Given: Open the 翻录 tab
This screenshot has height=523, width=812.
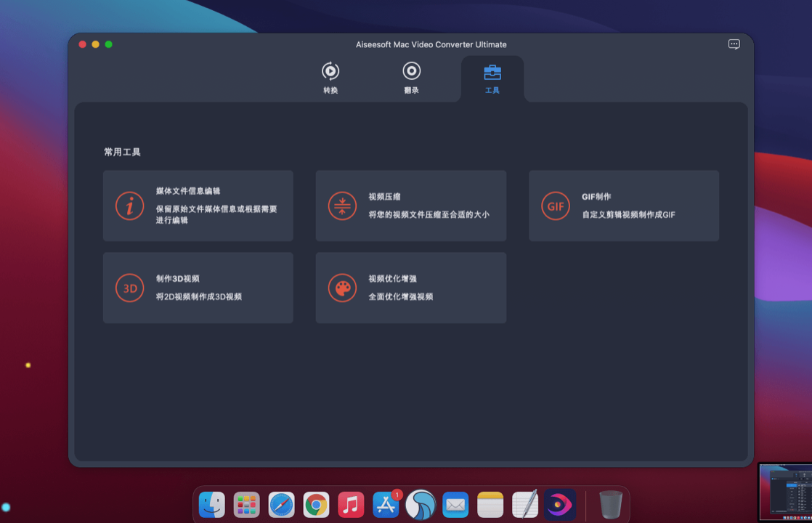Looking at the screenshot, I should point(411,78).
